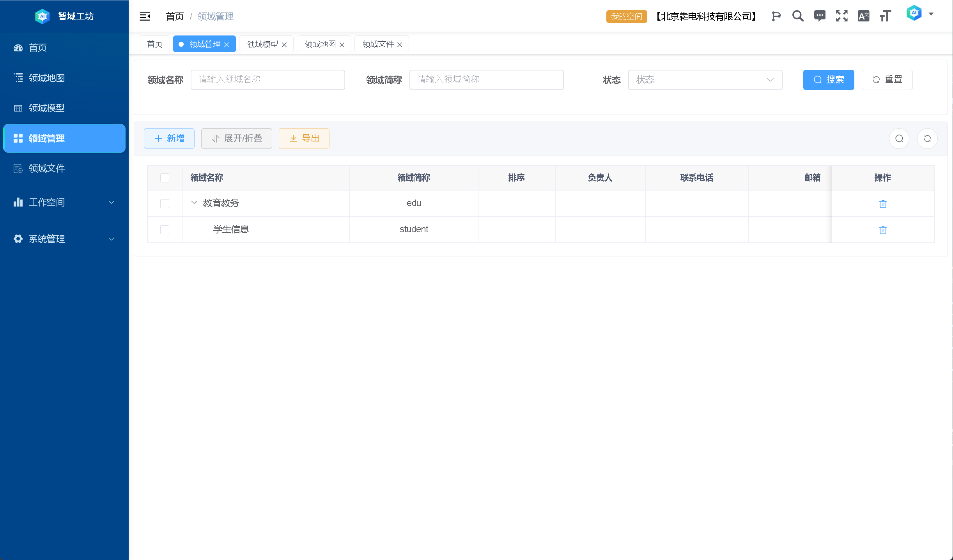Toggle fullscreen mode icon

pos(841,16)
